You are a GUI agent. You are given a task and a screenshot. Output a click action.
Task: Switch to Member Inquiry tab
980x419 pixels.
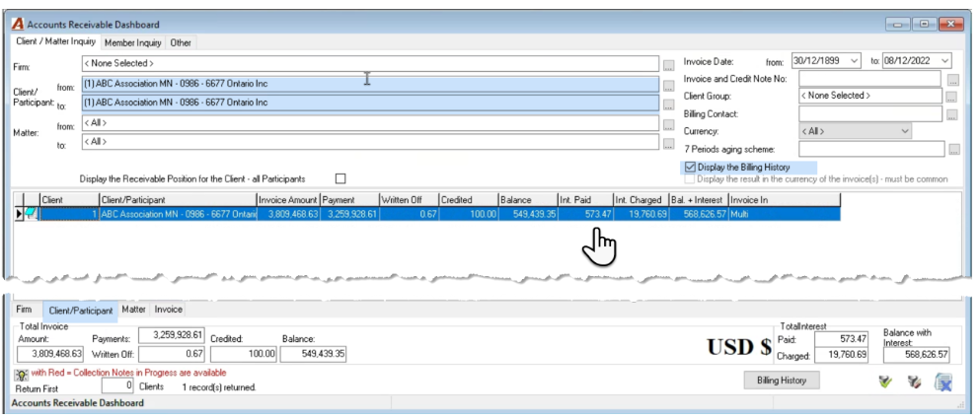click(x=132, y=43)
